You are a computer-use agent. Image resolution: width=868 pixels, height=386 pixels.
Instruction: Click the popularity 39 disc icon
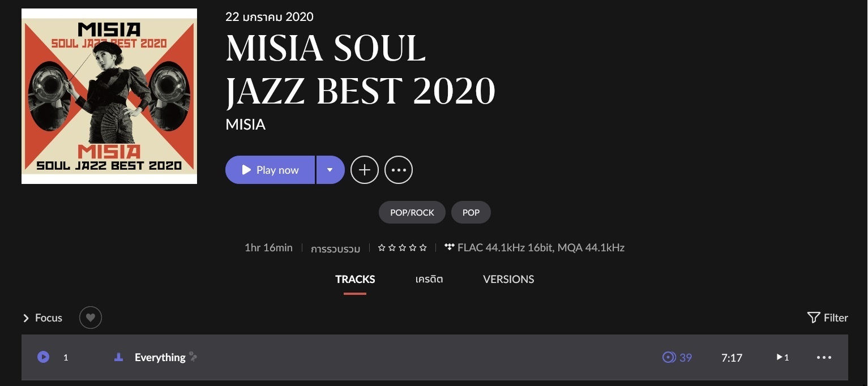point(669,357)
